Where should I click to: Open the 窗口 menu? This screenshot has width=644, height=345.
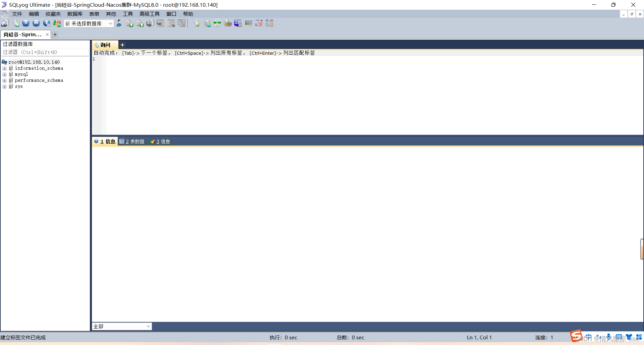171,14
